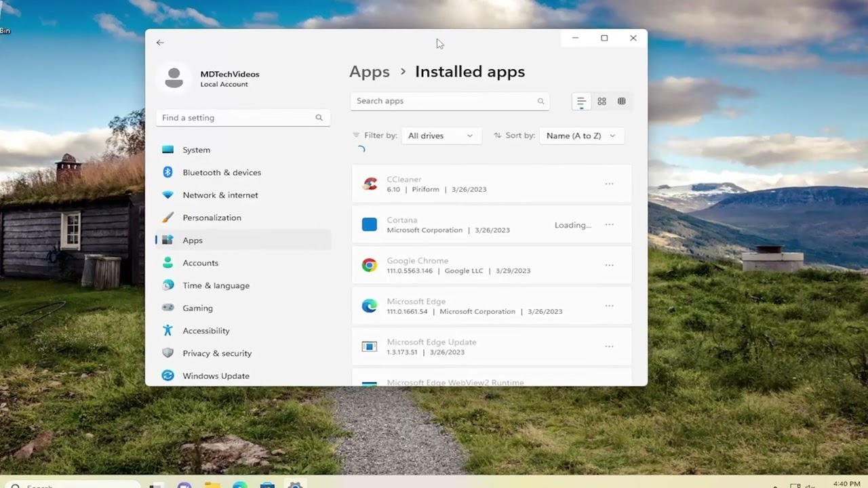Expand the All drives filter dropdown
The image size is (868, 488).
pos(441,136)
